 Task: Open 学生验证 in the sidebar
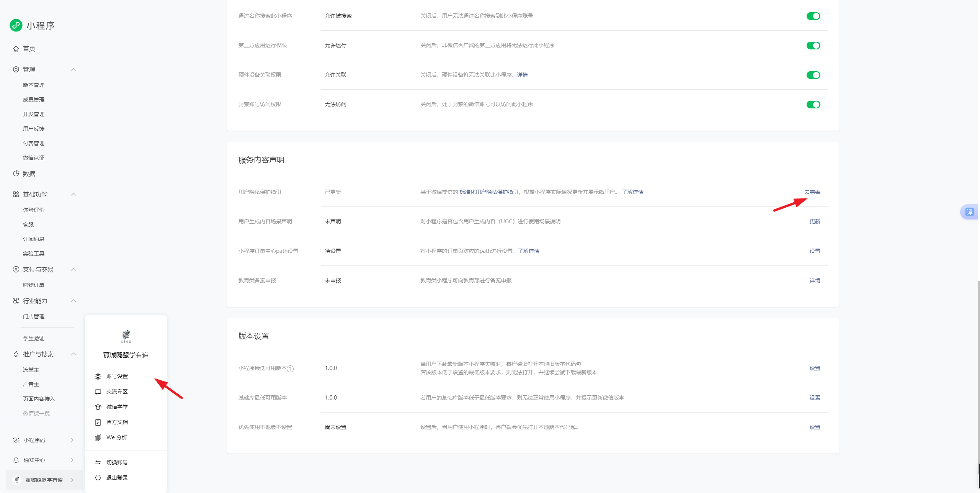pyautogui.click(x=34, y=338)
